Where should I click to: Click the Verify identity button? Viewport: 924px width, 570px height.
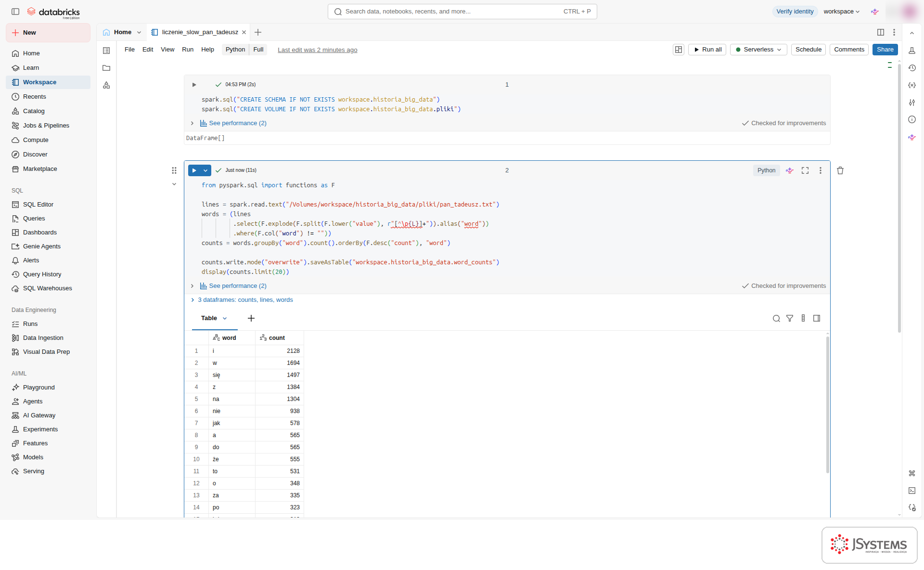click(795, 12)
